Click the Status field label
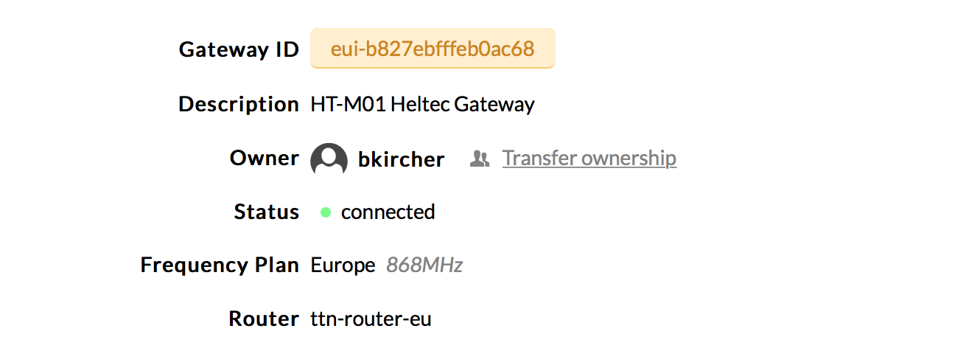This screenshot has width=980, height=351. (267, 212)
